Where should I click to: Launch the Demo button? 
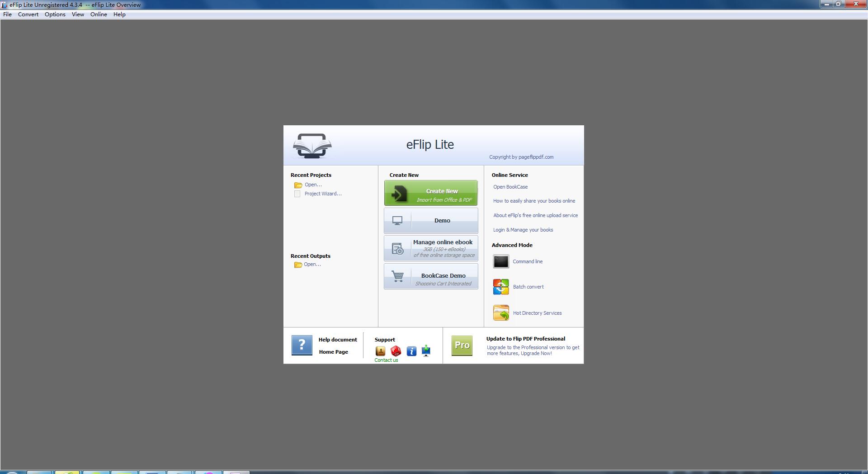pyautogui.click(x=431, y=221)
